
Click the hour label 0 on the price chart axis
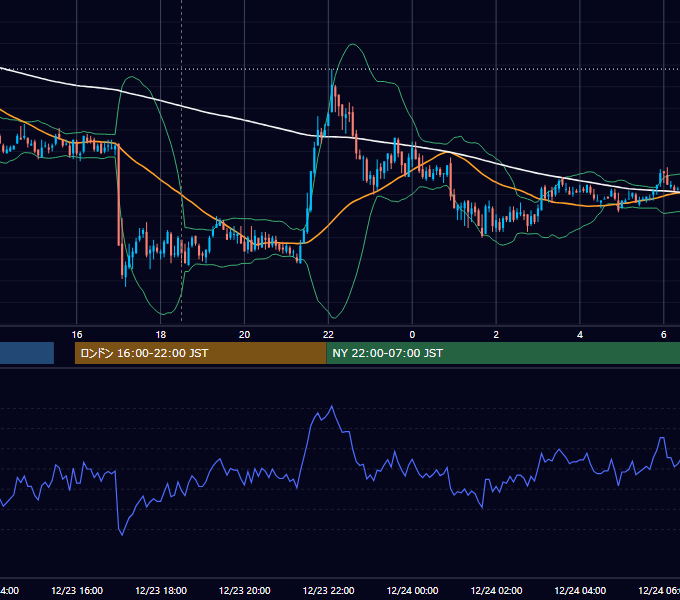click(x=412, y=334)
